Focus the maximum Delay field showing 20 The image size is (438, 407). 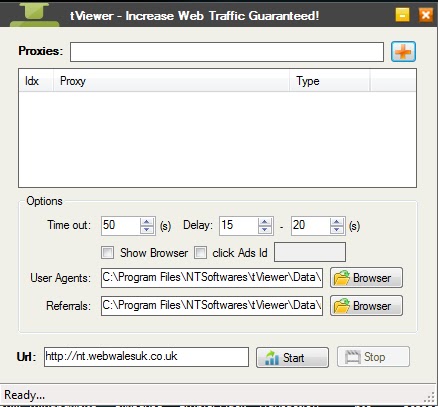[x=311, y=226]
